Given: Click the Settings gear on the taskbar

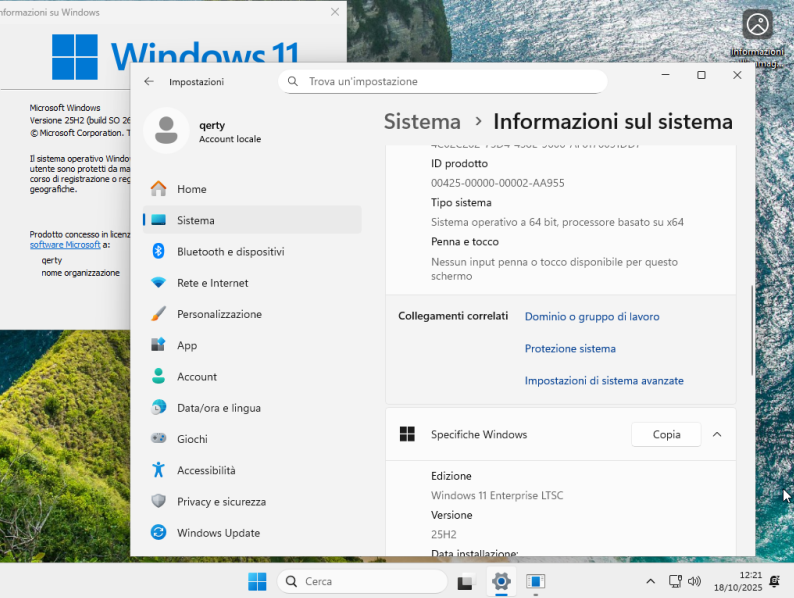Looking at the screenshot, I should [x=501, y=581].
